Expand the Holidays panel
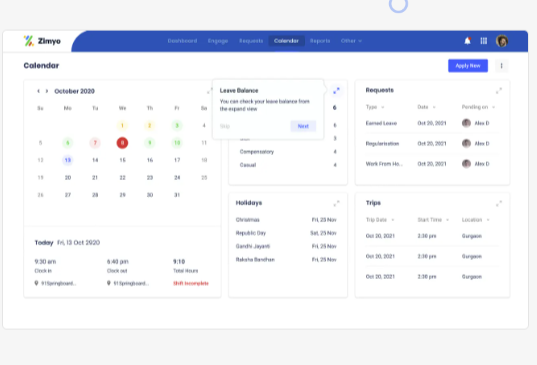Screen dimensions: 537x365 coord(336,203)
